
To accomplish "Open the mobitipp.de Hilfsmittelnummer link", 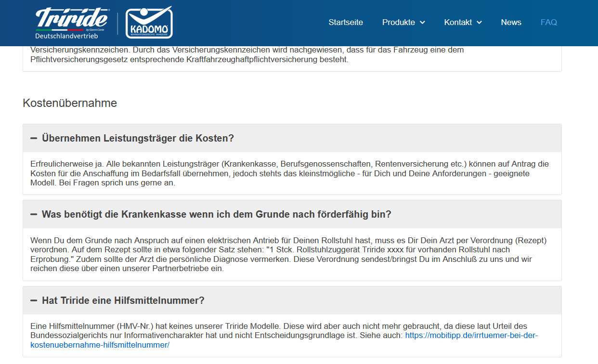I will (471, 336).
